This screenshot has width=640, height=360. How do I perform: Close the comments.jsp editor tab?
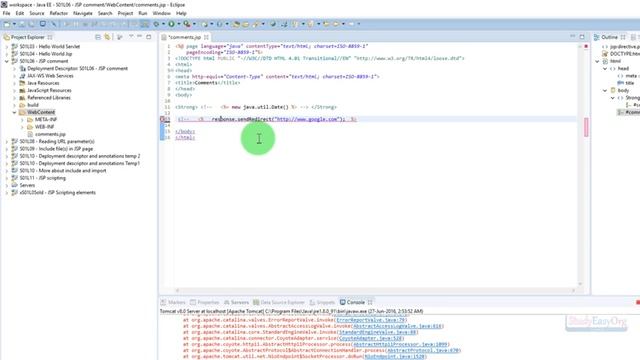pyautogui.click(x=206, y=37)
